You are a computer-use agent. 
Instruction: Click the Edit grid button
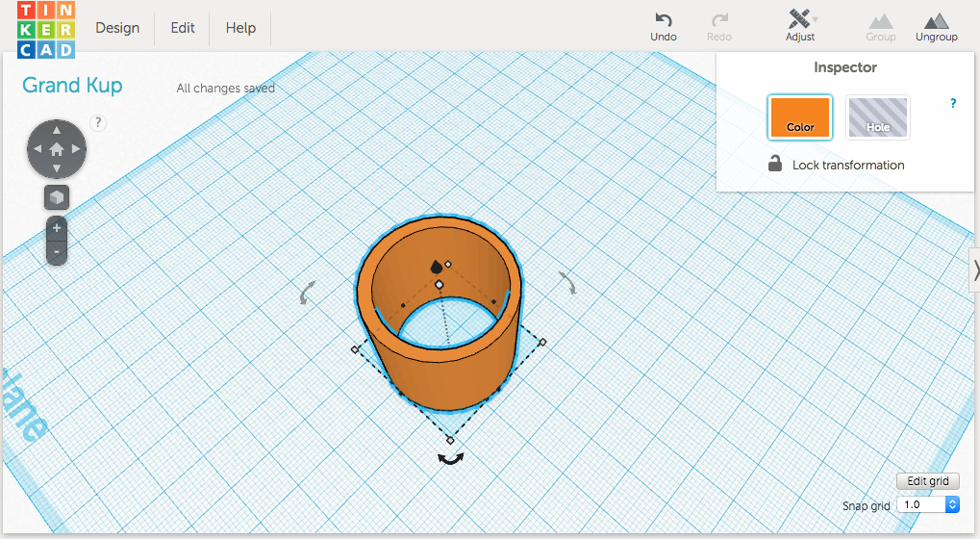928,481
